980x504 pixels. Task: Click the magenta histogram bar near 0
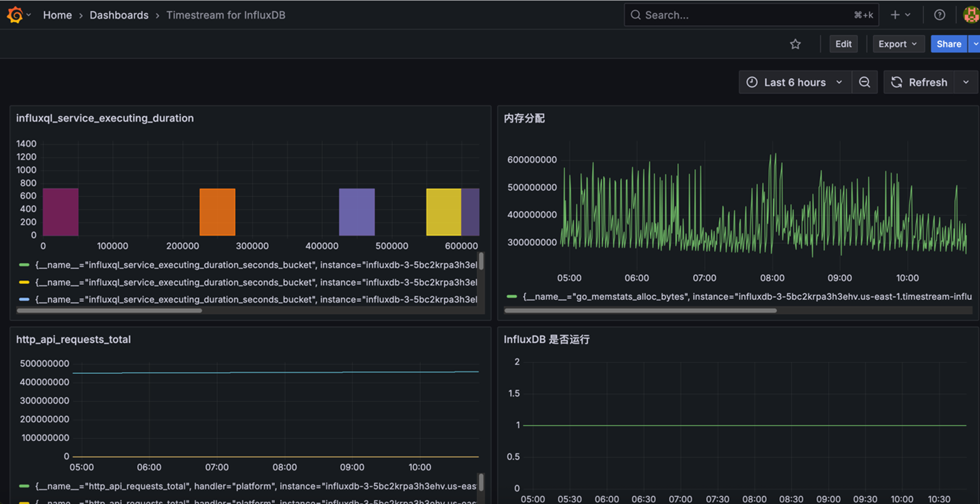[60, 212]
